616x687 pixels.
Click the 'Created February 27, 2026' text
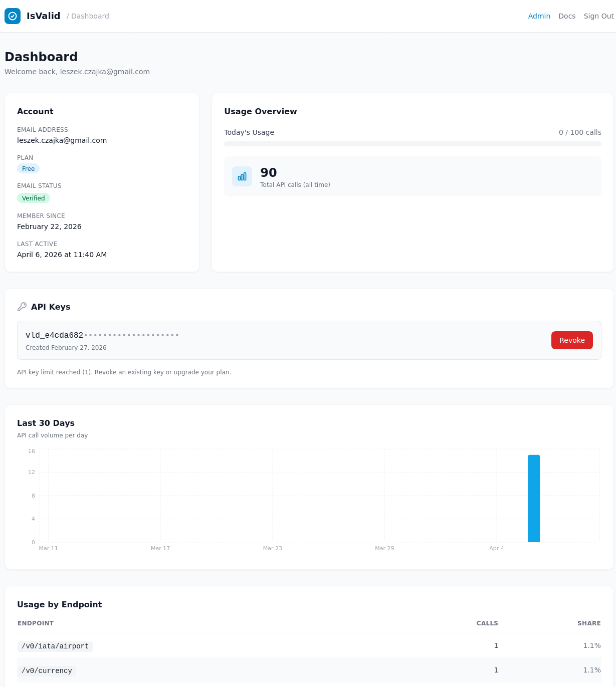(x=66, y=348)
